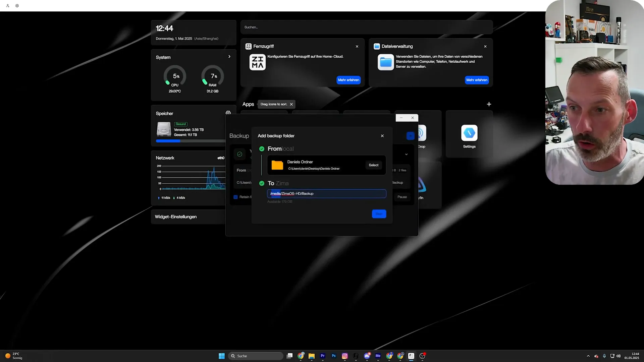
Task: Toggle the Retain files checkbox in the Backup window
Action: (x=235, y=197)
